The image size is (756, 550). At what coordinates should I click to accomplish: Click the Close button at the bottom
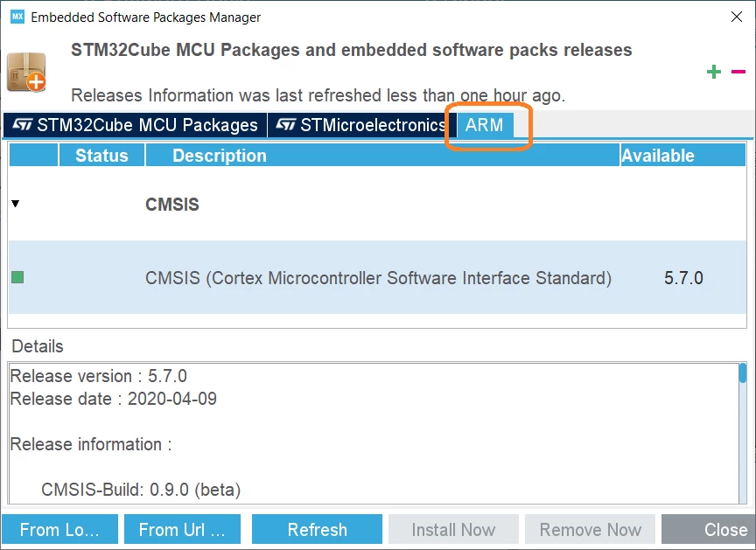pos(709,529)
